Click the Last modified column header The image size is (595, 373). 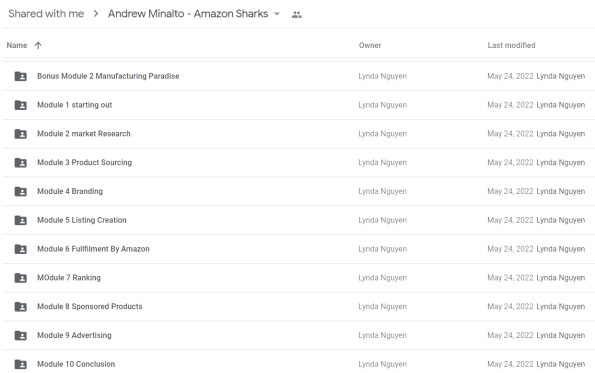511,46
